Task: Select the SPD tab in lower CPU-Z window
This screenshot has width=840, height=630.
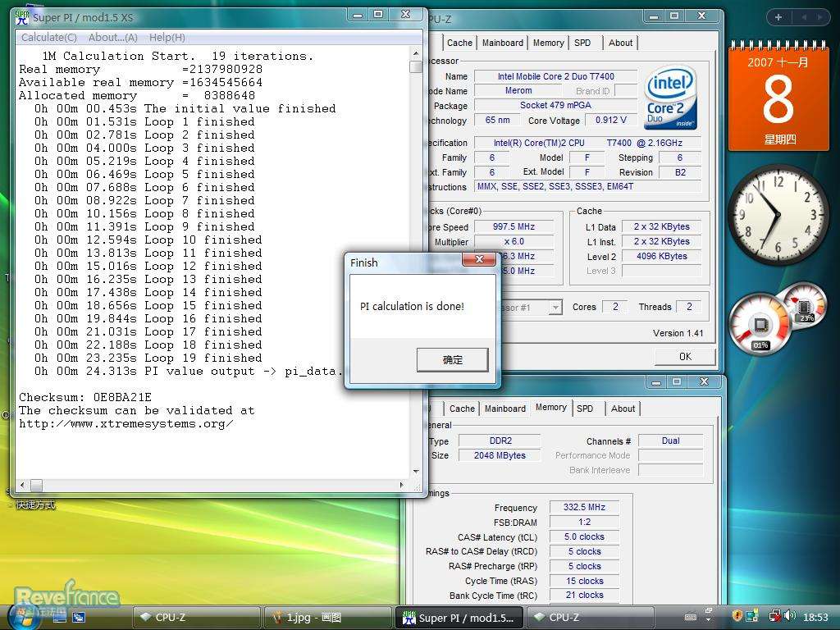Action: (x=585, y=408)
